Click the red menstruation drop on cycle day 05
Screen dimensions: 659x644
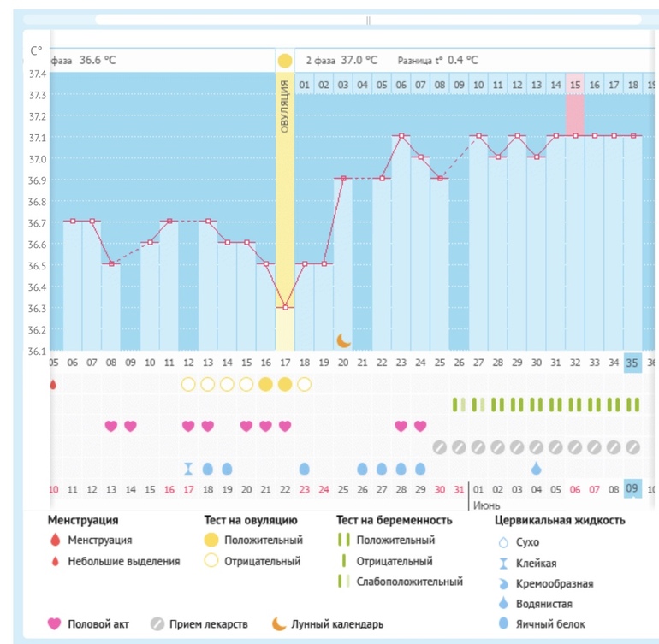pos(53,384)
